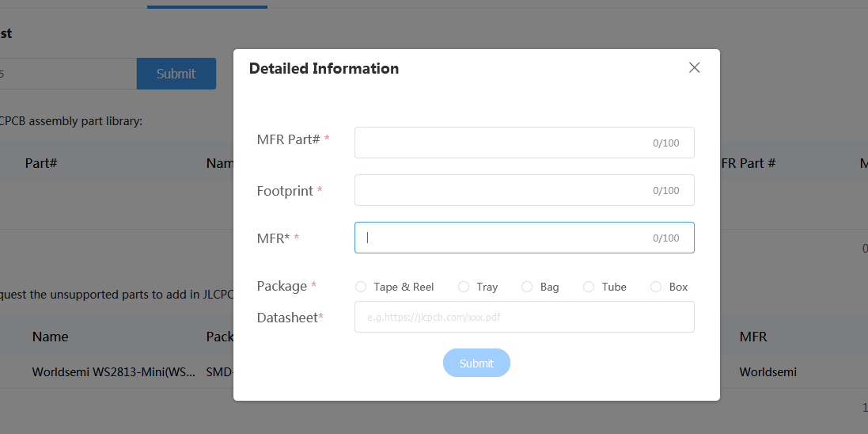Click the MFR column header in lower table

pos(752,337)
